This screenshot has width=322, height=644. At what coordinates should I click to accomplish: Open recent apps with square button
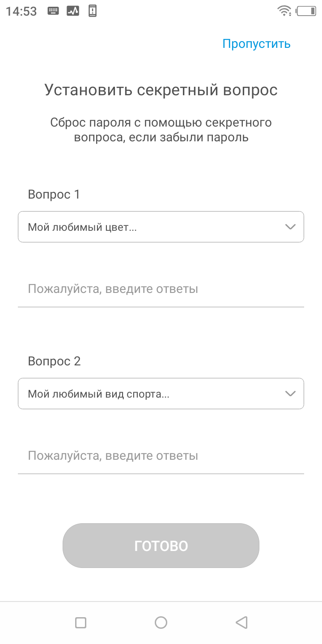point(80,622)
